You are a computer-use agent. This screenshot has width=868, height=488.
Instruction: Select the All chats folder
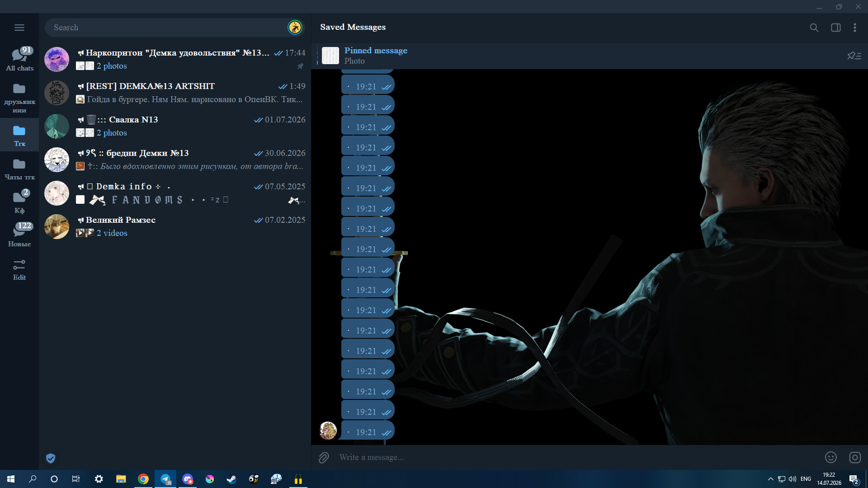pyautogui.click(x=19, y=59)
